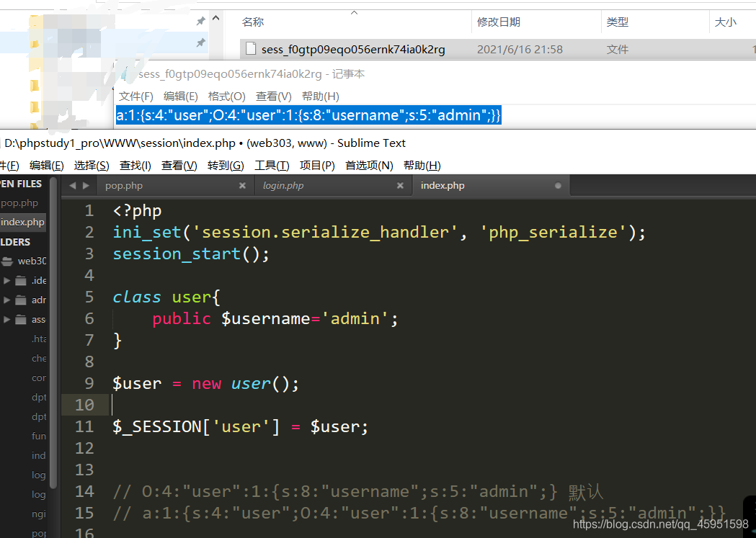
Task: Open Sublime Text 项目(P) menu
Action: [317, 166]
